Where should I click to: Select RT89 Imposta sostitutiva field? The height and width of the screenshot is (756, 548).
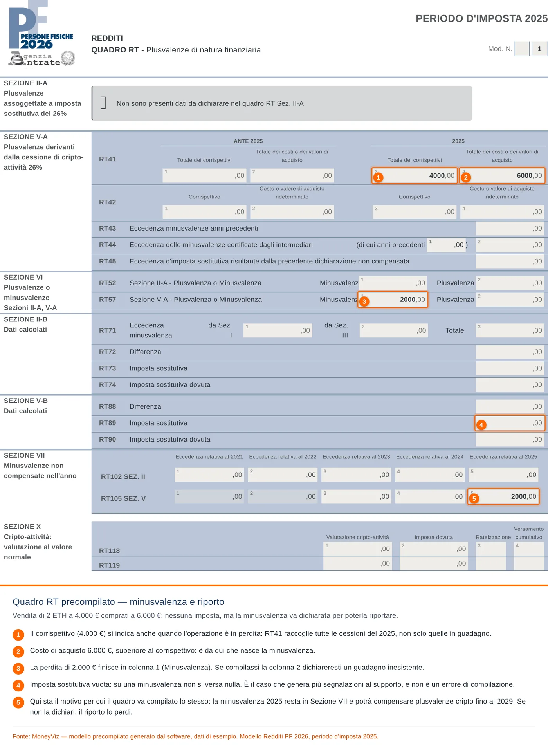(510, 423)
